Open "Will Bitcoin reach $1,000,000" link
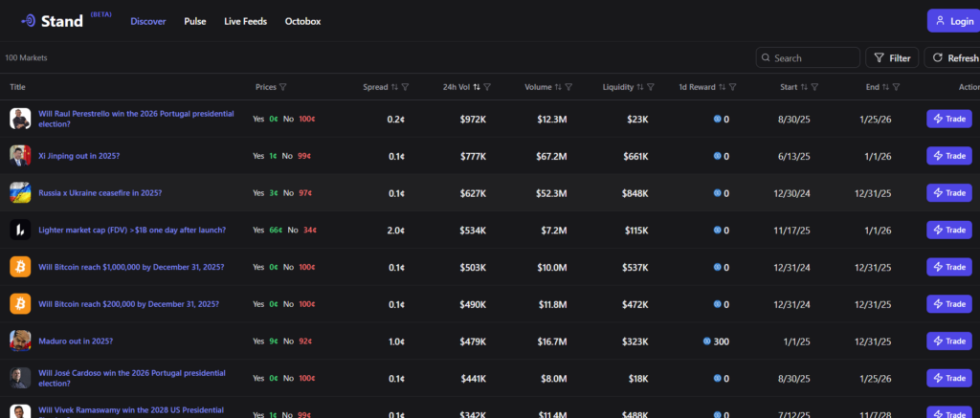Screen dimensions: 980x418 click(x=131, y=267)
